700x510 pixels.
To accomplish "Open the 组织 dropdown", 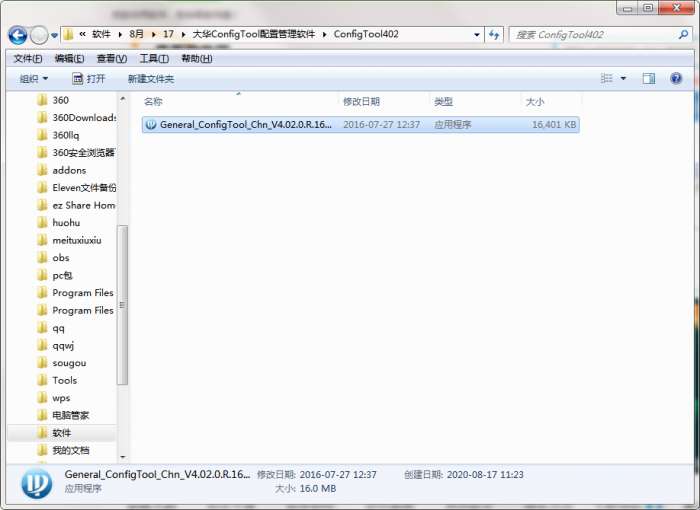I will (x=33, y=79).
